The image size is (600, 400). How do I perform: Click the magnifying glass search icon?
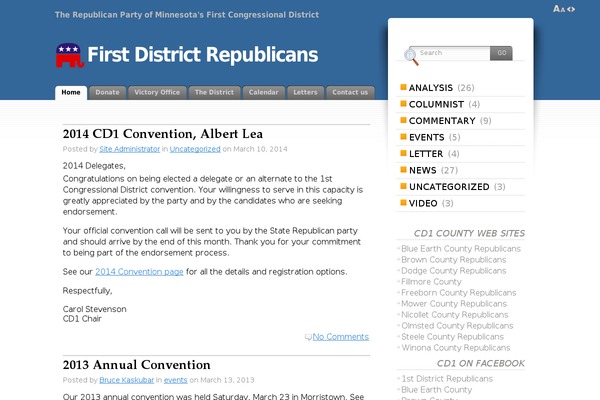411,57
